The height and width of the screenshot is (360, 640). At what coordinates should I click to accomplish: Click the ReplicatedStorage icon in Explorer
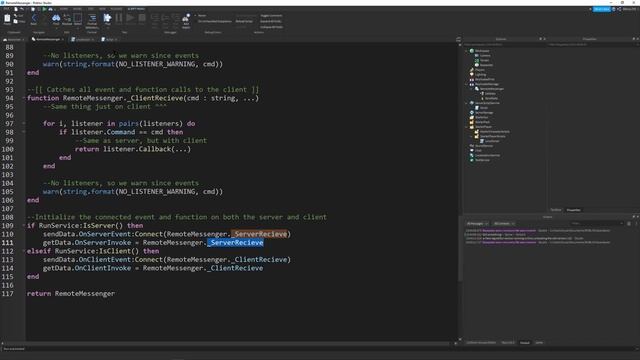tap(472, 84)
